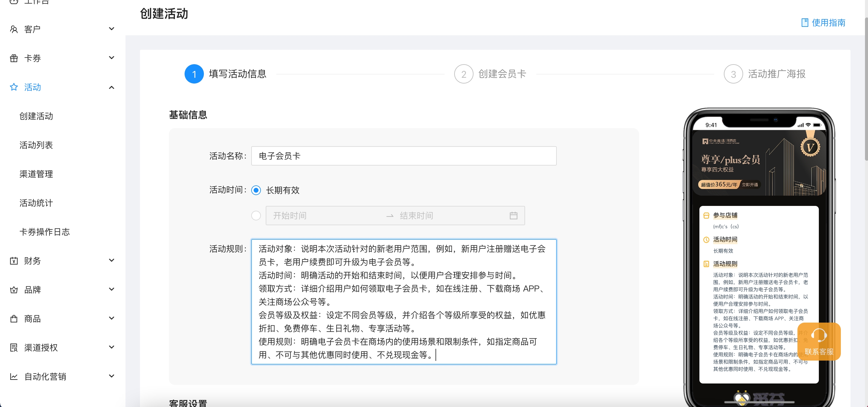868x407 pixels.
Task: Click the 活动规则 document icon in the phone preview
Action: [x=706, y=264]
